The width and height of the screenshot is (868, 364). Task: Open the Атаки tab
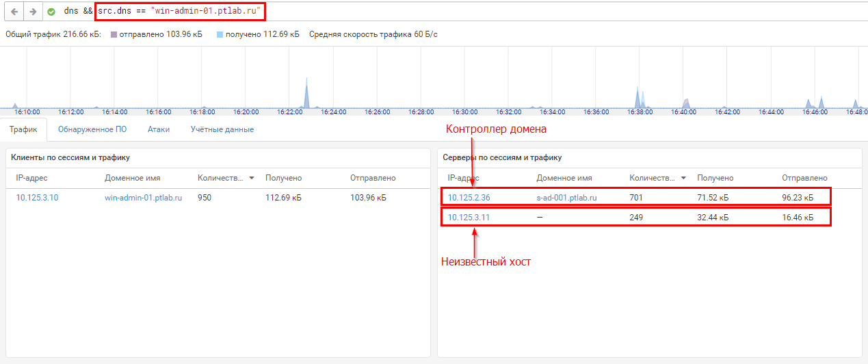click(159, 129)
